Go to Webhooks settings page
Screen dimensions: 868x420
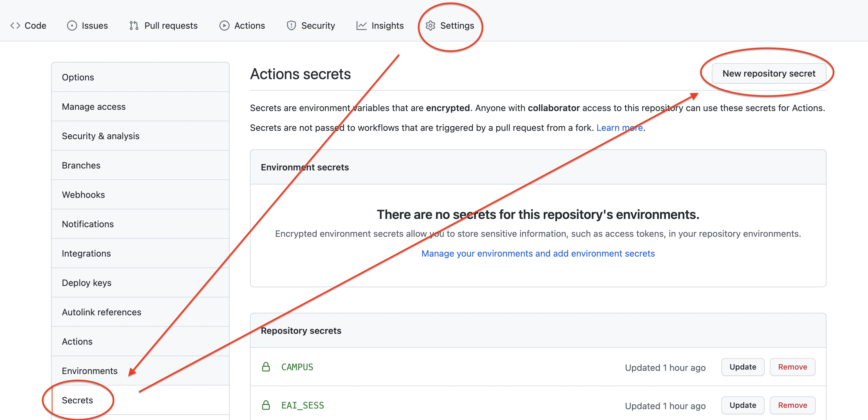coord(83,195)
